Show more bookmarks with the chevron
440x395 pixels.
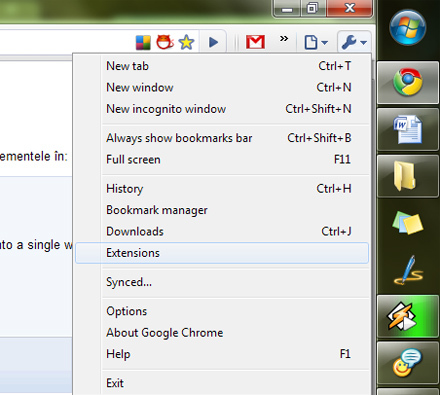[284, 38]
